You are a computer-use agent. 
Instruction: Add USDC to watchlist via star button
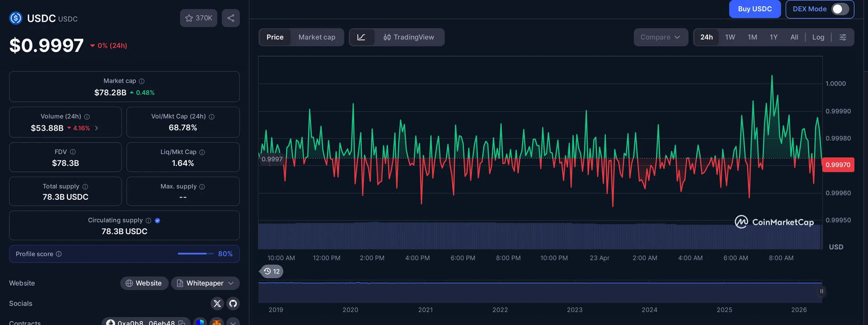[198, 18]
